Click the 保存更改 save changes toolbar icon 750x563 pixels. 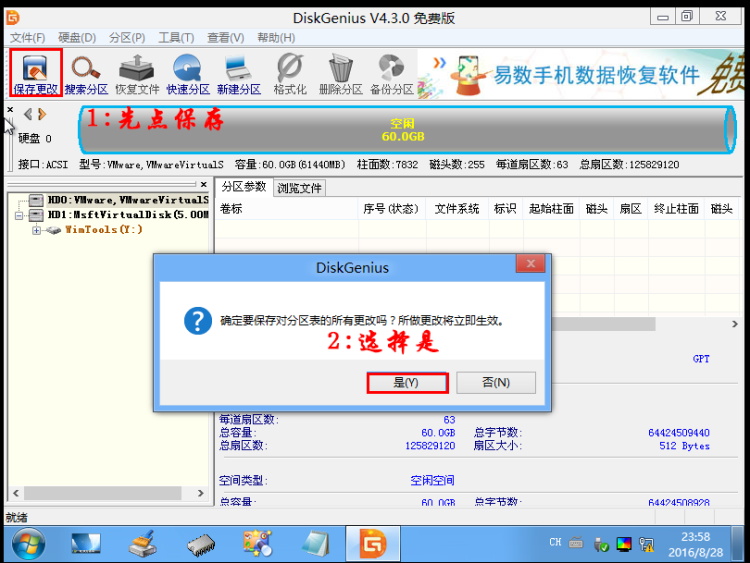[x=36, y=73]
